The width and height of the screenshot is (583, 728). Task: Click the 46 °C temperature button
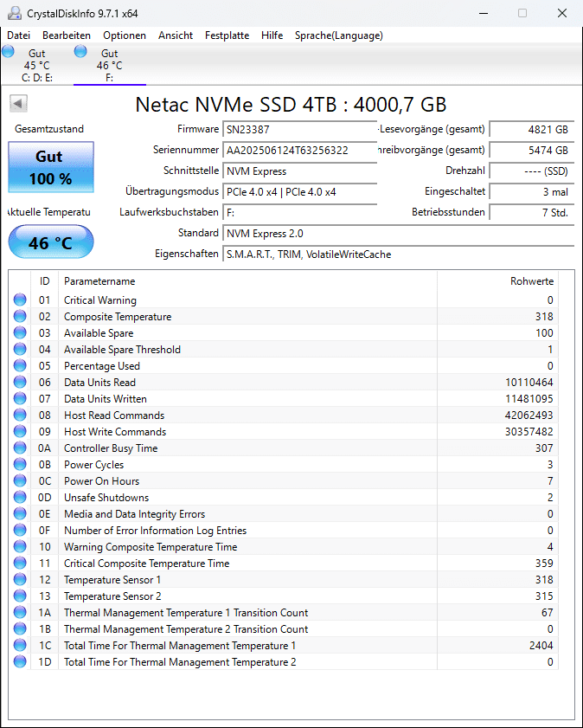pos(50,243)
